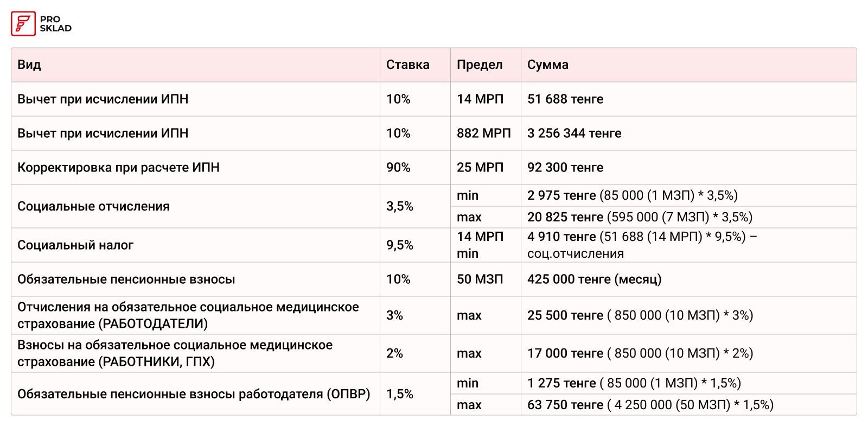This screenshot has width=868, height=426.
Task: Click the PRO SKLAD logo icon
Action: click(x=23, y=24)
